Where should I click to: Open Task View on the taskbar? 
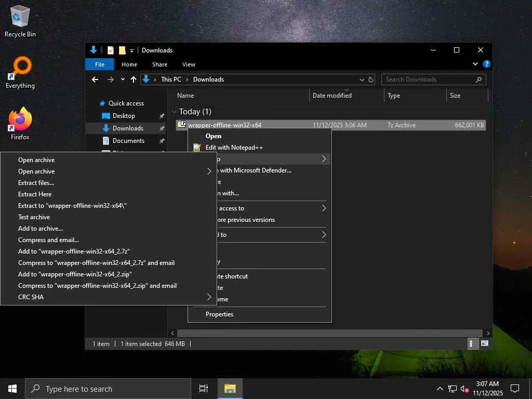coord(204,389)
